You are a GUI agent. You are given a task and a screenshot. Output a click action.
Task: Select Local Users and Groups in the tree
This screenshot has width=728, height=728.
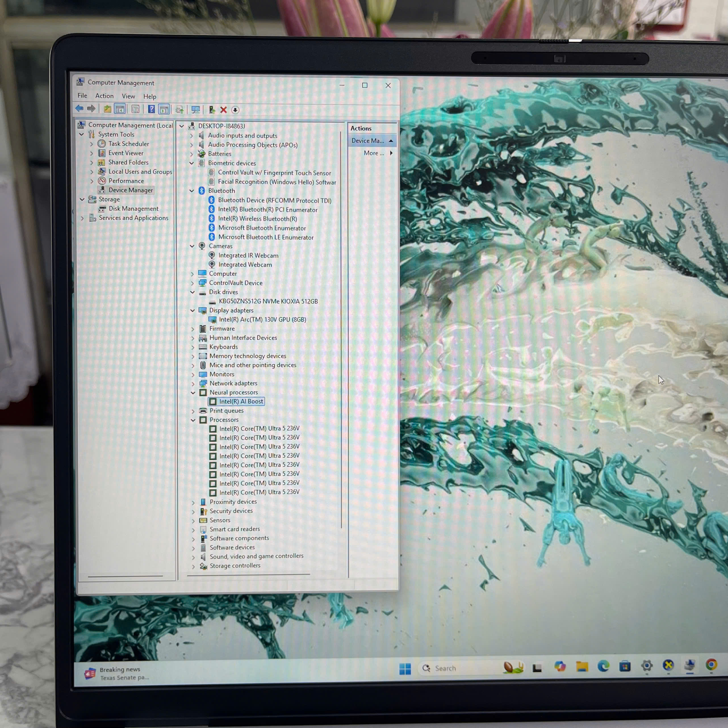click(140, 172)
